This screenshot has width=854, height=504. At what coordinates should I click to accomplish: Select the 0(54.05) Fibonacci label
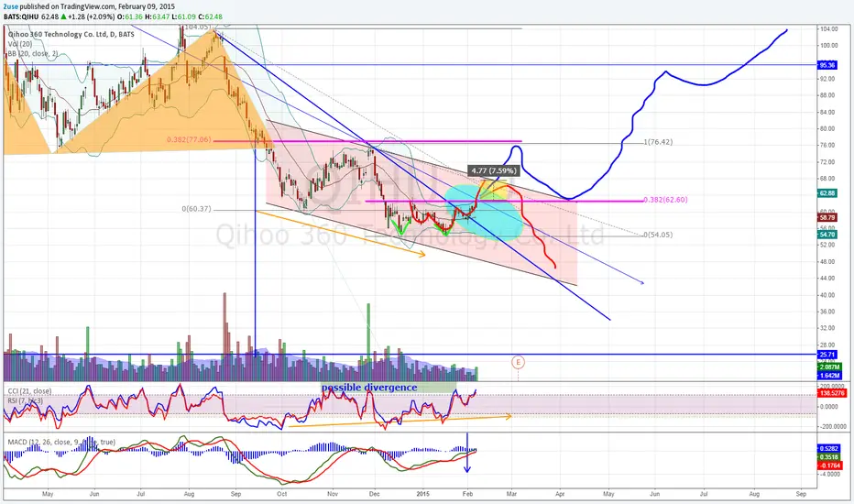pyautogui.click(x=658, y=235)
